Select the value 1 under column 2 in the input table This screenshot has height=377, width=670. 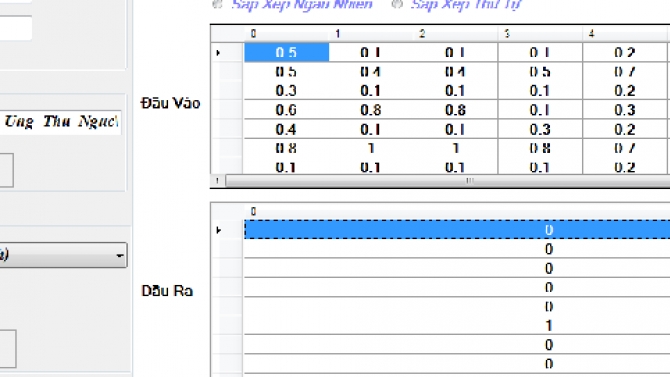tap(455, 148)
